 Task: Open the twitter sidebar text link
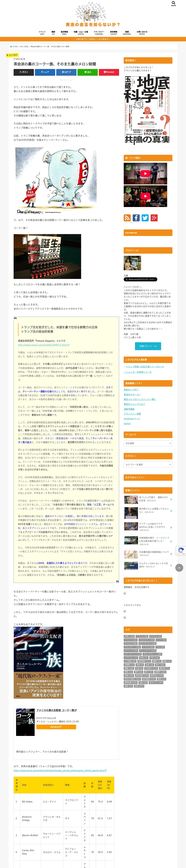coord(127,424)
